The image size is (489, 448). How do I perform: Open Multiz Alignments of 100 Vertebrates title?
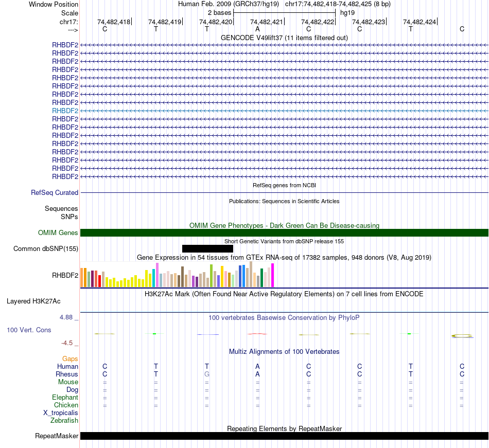pyautogui.click(x=284, y=351)
